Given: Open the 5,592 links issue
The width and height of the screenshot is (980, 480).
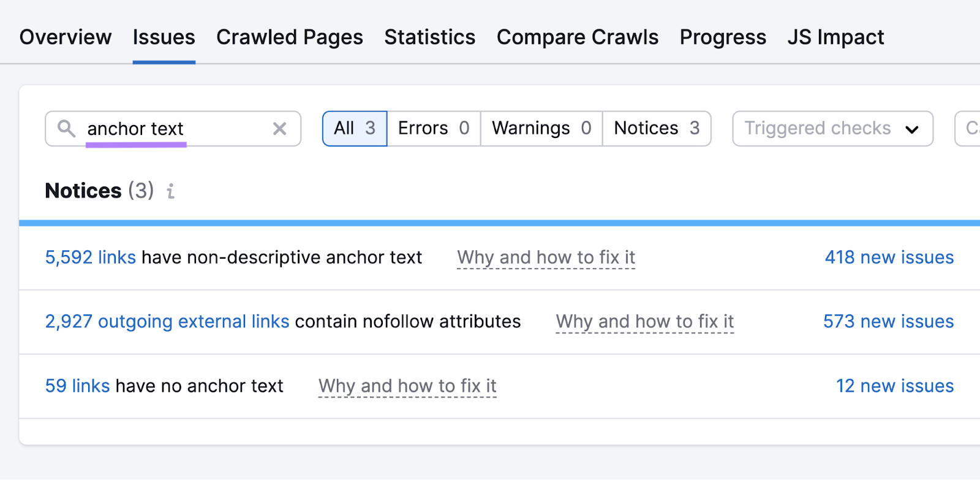Looking at the screenshot, I should pyautogui.click(x=91, y=257).
